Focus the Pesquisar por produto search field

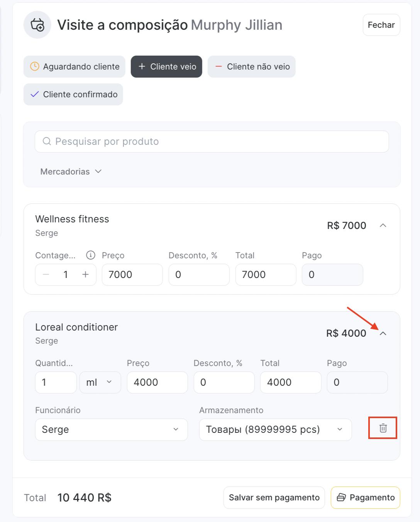point(212,141)
